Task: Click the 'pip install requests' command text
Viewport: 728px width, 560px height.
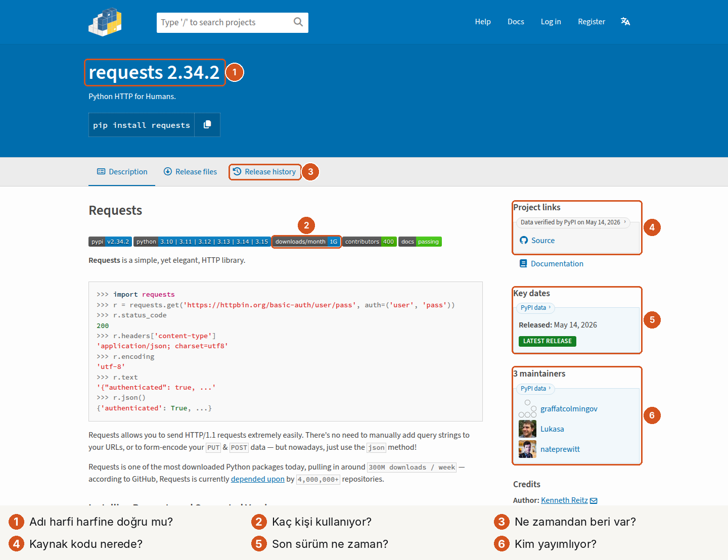Action: (142, 125)
